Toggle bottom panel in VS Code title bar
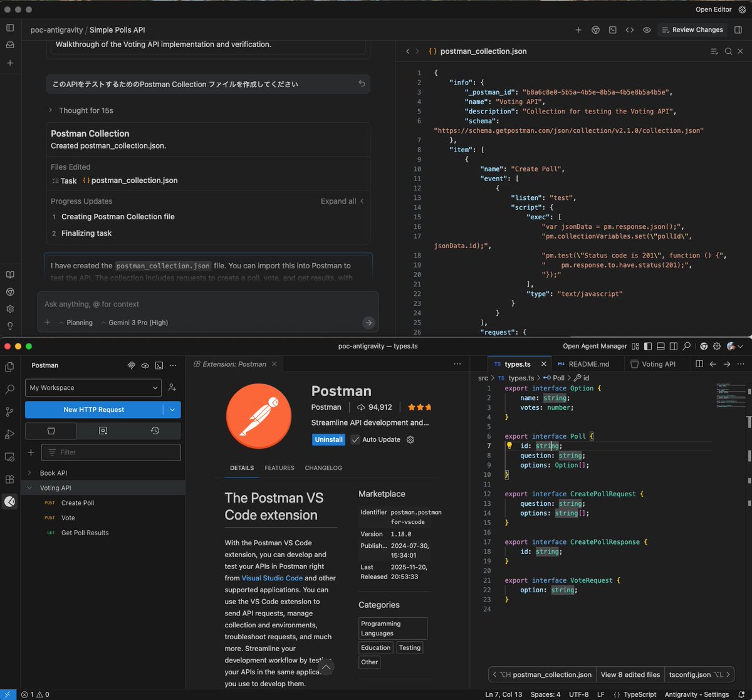Image resolution: width=752 pixels, height=700 pixels. click(x=661, y=347)
